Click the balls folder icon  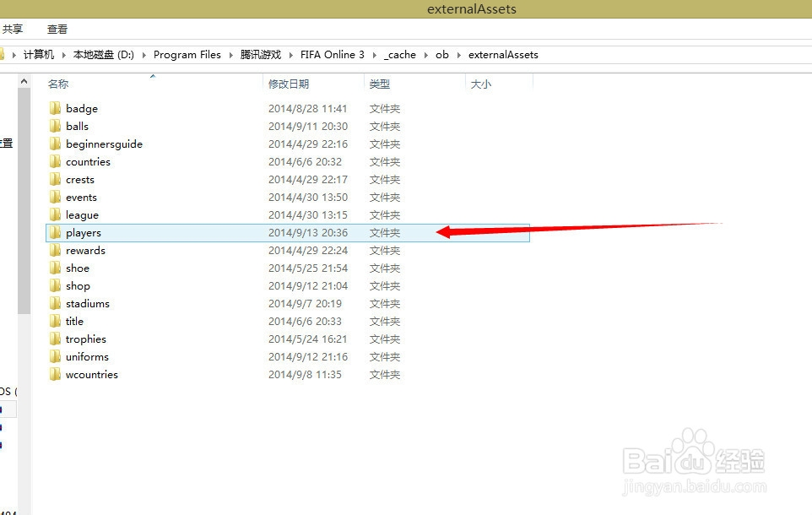(55, 126)
